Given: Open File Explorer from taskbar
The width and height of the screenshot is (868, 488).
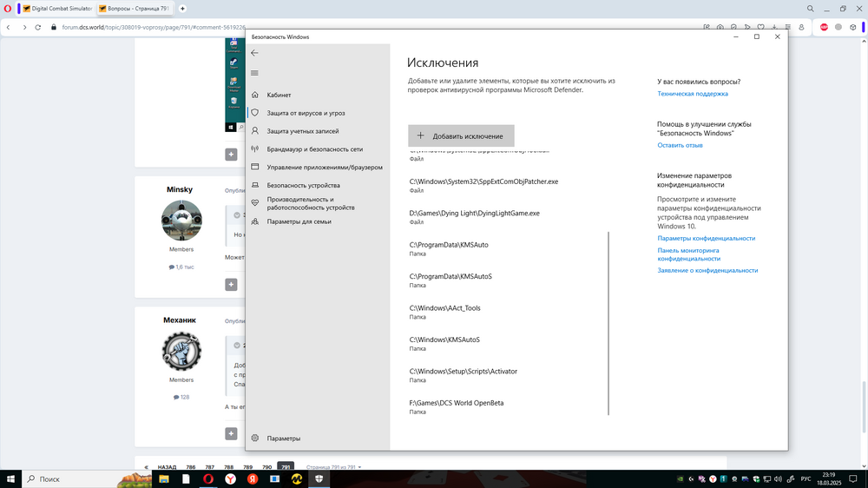Looking at the screenshot, I should (164, 478).
